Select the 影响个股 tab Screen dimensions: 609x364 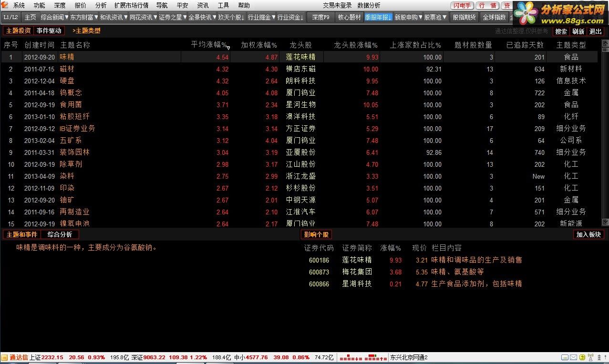316,234
